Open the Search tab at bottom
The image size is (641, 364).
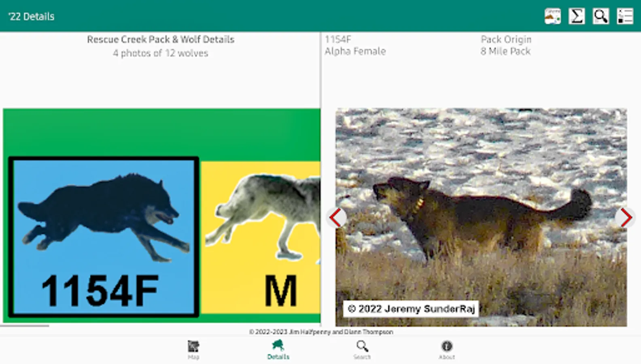(x=362, y=350)
